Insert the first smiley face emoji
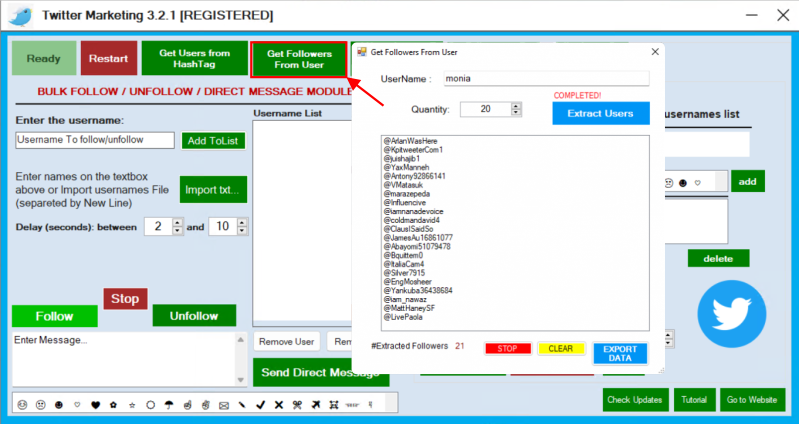This screenshot has width=799, height=424. 22,405
